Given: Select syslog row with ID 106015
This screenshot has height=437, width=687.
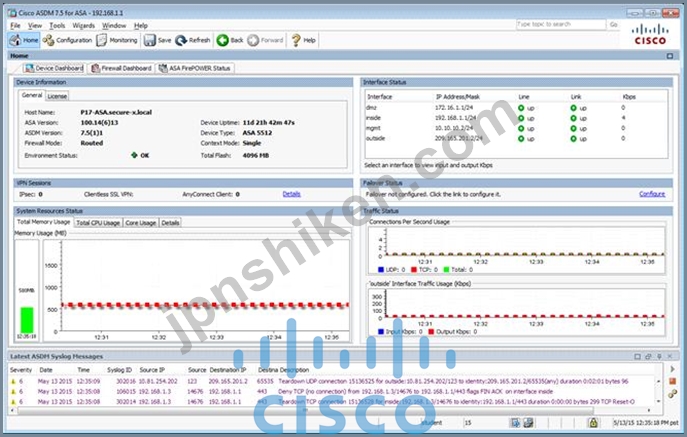Looking at the screenshot, I should click(332, 391).
